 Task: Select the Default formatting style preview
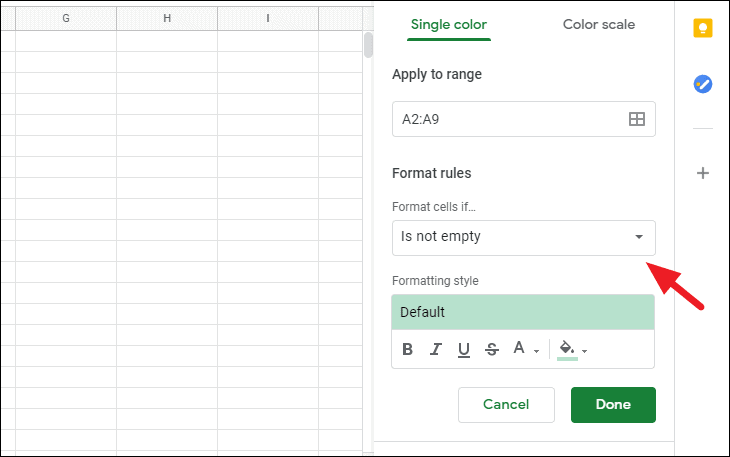click(523, 312)
